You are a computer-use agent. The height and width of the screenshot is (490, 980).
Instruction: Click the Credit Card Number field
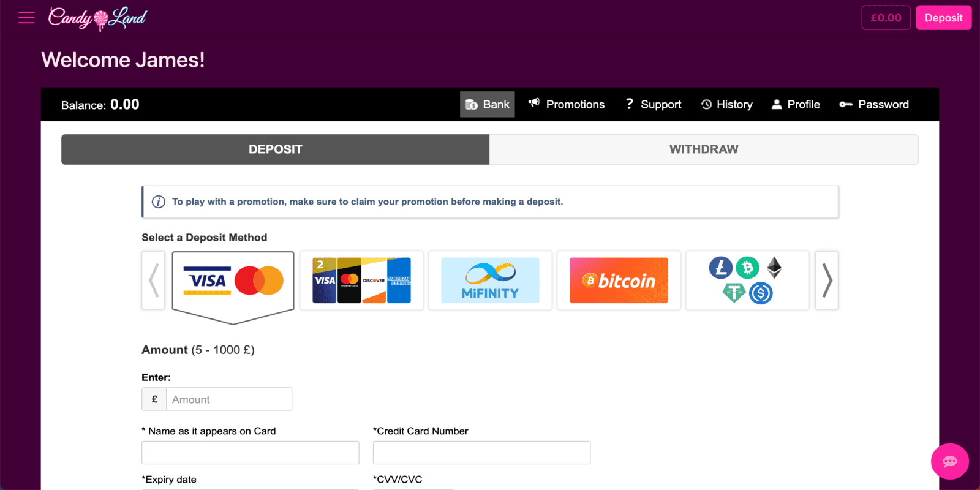point(481,453)
